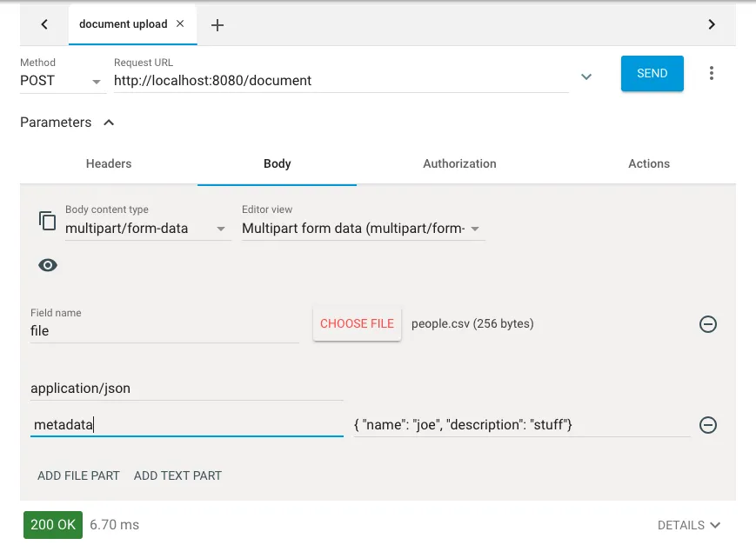Open the Method dropdown

tap(62, 81)
